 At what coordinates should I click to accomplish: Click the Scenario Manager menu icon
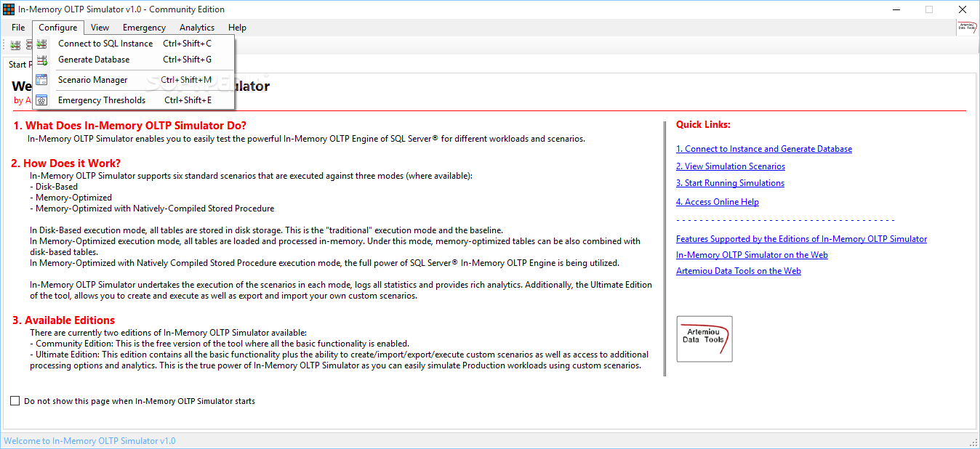(x=42, y=80)
